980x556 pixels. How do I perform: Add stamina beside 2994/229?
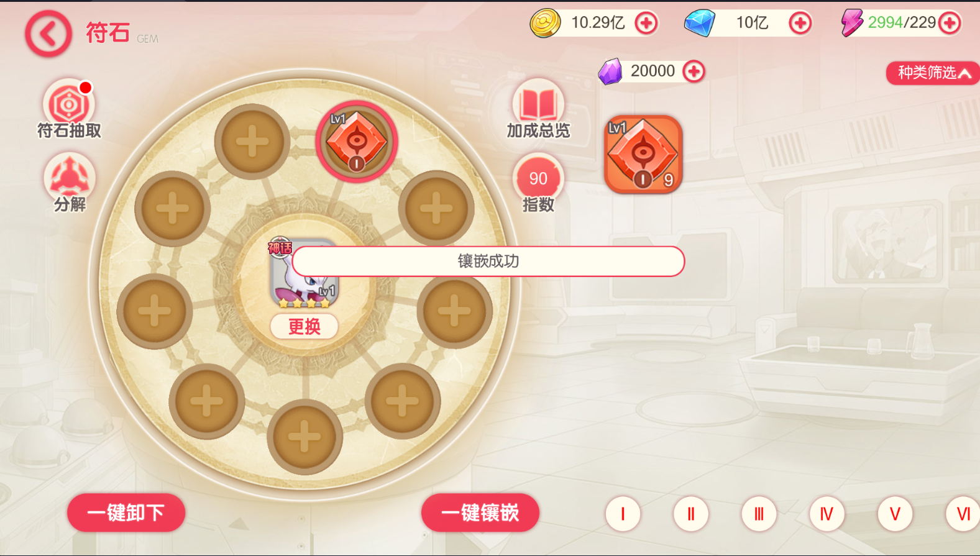[x=950, y=24]
